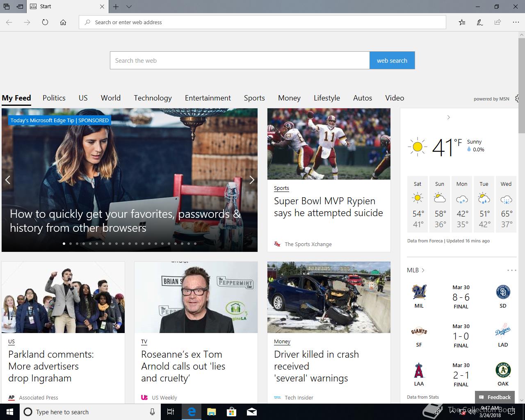Open MSN feed settings gear
525x420 pixels.
518,98
